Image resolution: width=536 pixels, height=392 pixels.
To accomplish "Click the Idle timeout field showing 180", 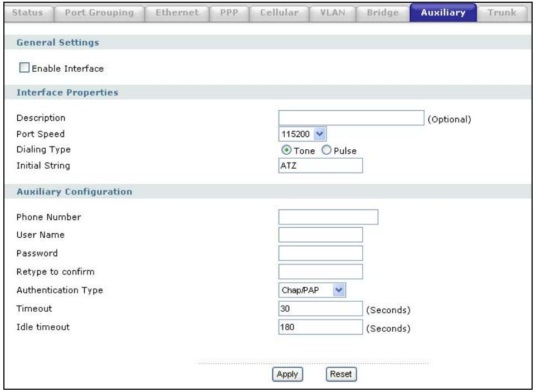I will (x=320, y=327).
